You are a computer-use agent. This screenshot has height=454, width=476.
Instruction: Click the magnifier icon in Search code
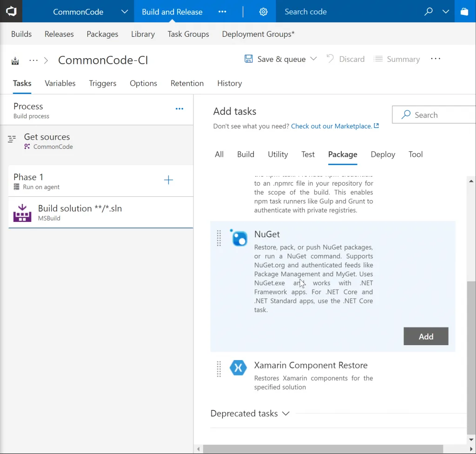tap(428, 11)
